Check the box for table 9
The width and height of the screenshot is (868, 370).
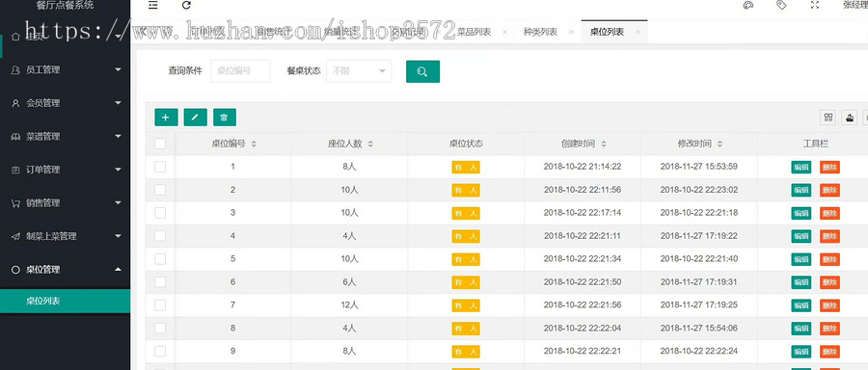(160, 351)
